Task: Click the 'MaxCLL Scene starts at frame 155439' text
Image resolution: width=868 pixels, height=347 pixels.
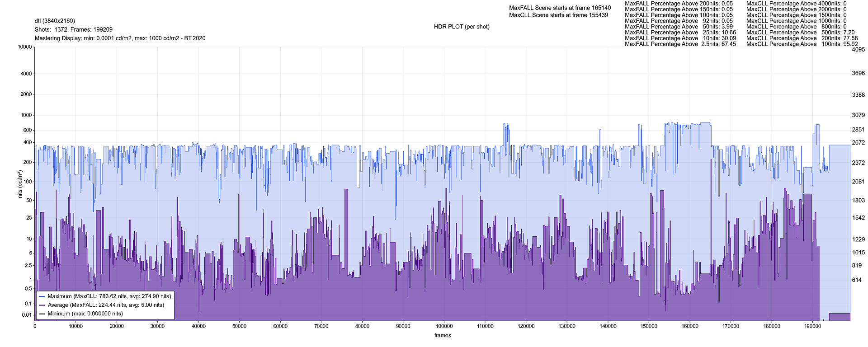Action: click(558, 15)
